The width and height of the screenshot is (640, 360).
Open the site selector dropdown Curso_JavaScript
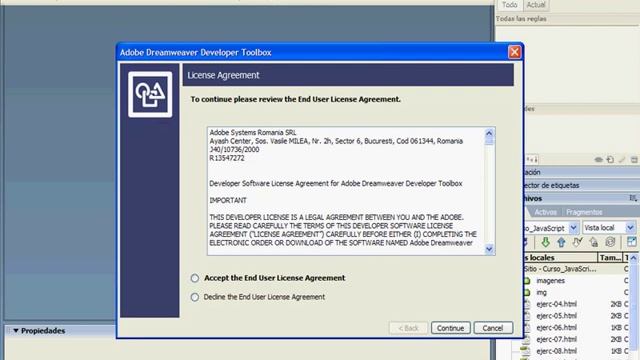click(x=573, y=228)
